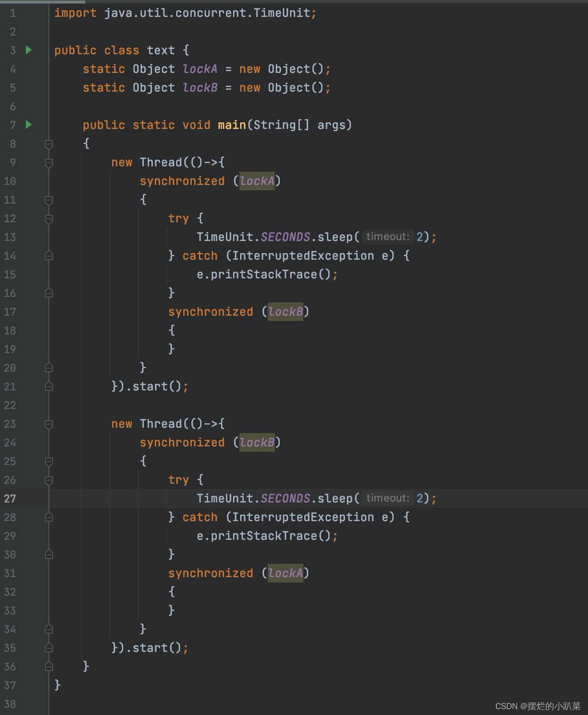Click new Thread on line 23
588x715 pixels.
pyautogui.click(x=146, y=424)
